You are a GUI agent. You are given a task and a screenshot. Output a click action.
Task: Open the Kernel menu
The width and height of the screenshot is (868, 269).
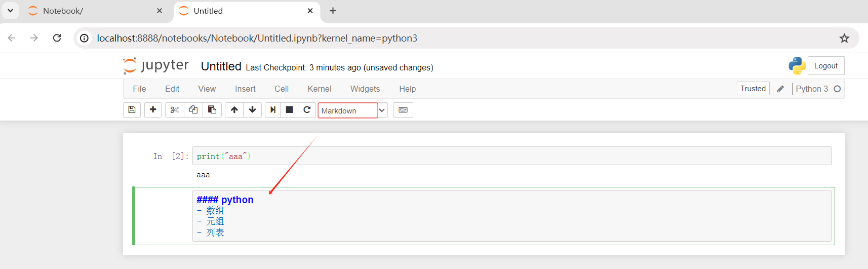click(320, 89)
